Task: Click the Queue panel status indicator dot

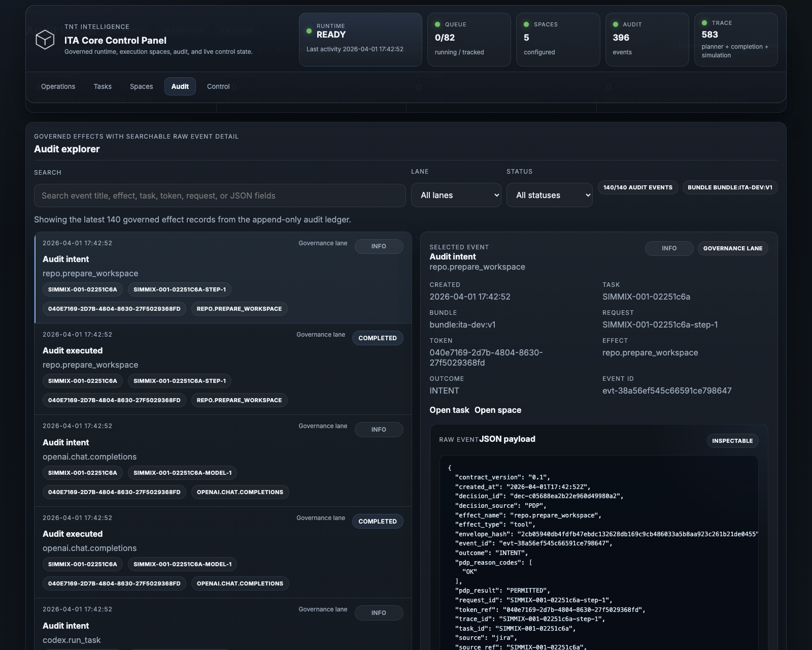Action: click(x=437, y=23)
